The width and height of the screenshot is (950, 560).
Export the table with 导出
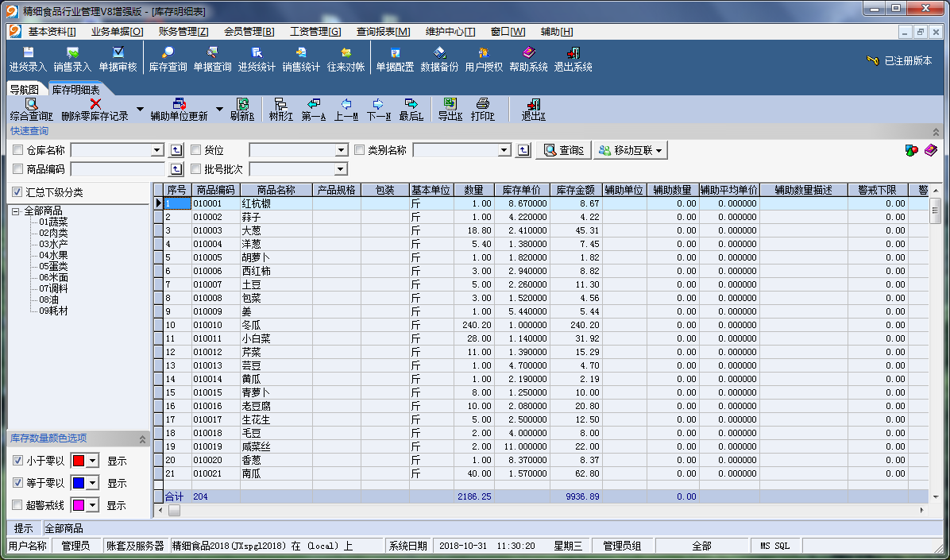coord(450,110)
